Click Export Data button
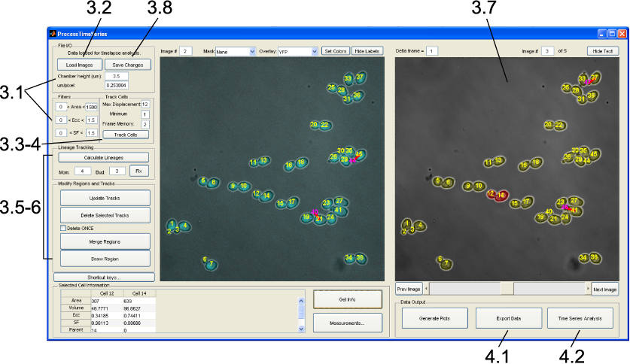 509,318
